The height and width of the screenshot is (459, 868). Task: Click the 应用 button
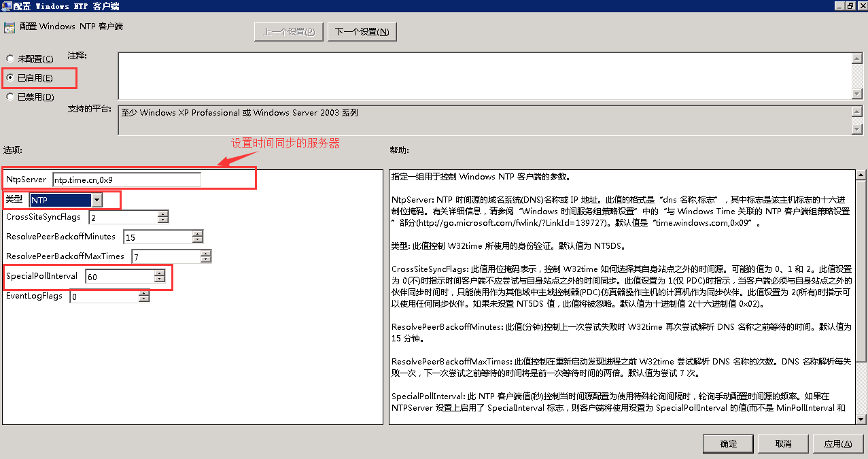pyautogui.click(x=838, y=443)
